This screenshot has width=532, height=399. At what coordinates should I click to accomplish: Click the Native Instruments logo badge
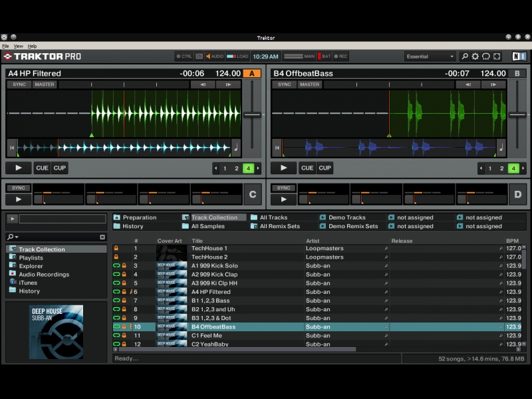pos(519,57)
